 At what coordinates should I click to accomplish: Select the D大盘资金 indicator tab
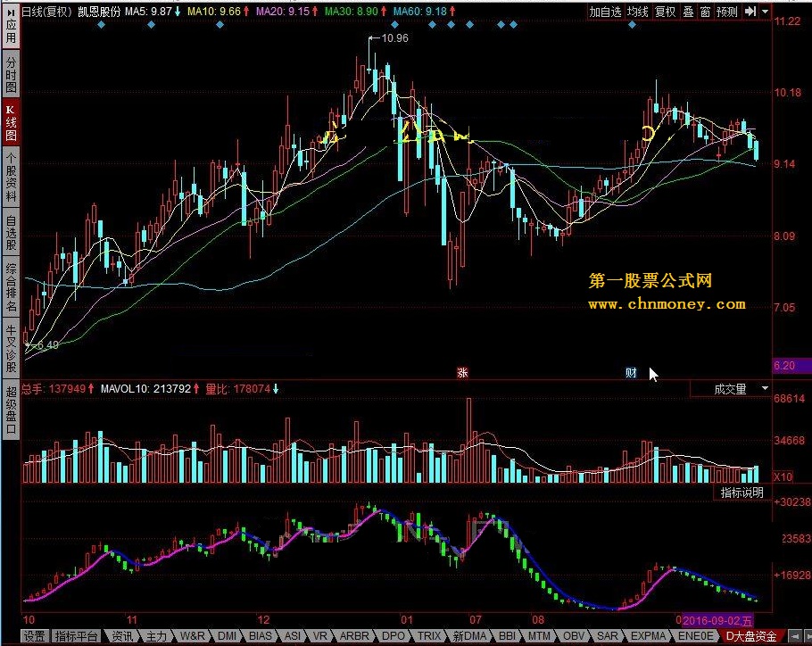(x=751, y=636)
